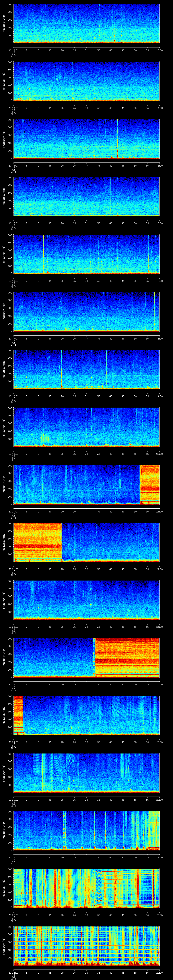Viewport: 173px width, 980px height.
Task: Open the spectrogram panel starting at 20:25:00
Action: tap(87, 773)
